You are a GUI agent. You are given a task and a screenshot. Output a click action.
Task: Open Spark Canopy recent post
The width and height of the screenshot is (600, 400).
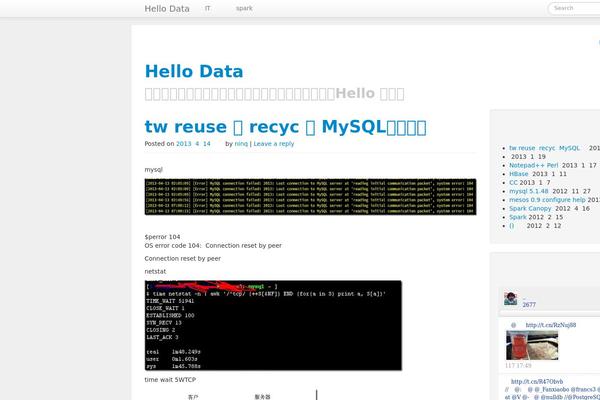(530, 209)
